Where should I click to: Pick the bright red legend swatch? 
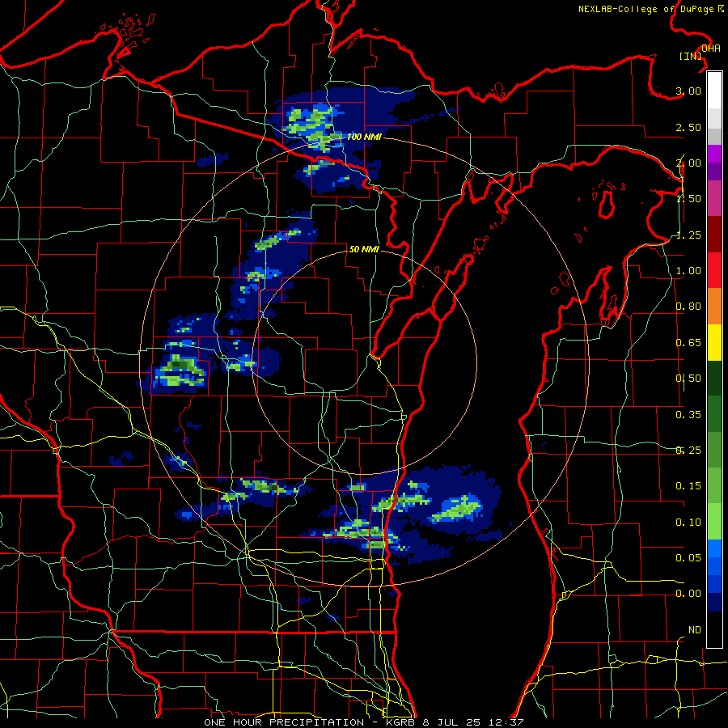pyautogui.click(x=714, y=270)
